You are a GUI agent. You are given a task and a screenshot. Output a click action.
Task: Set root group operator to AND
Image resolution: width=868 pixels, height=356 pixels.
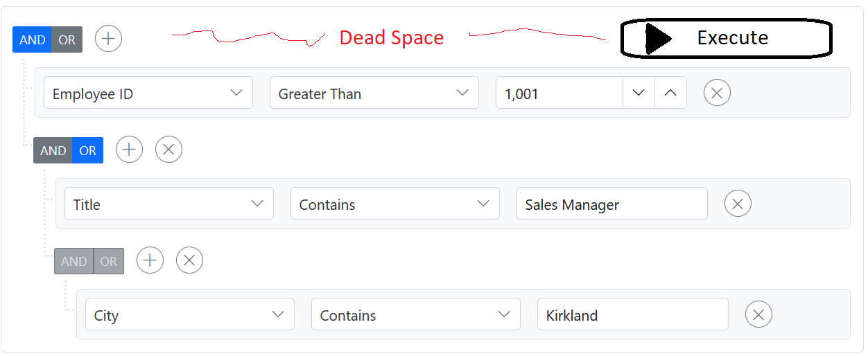click(x=32, y=39)
